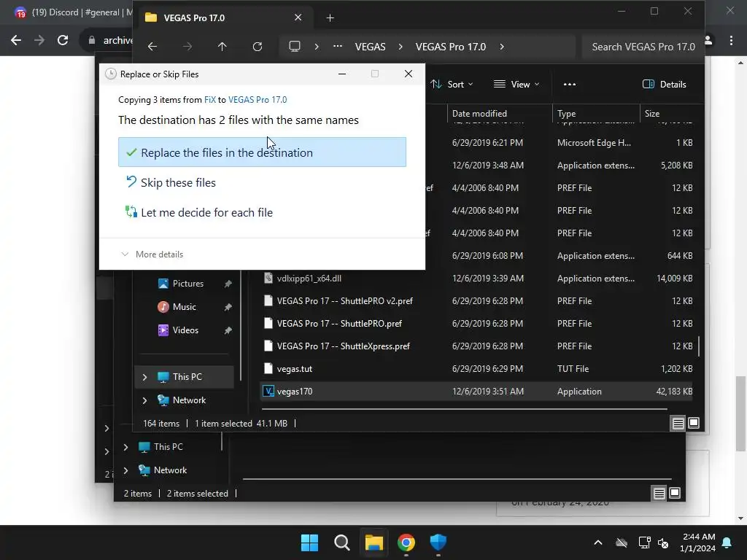Open the VEGAS Pro 17.0 destination link
This screenshot has height=560, width=747.
coord(258,99)
